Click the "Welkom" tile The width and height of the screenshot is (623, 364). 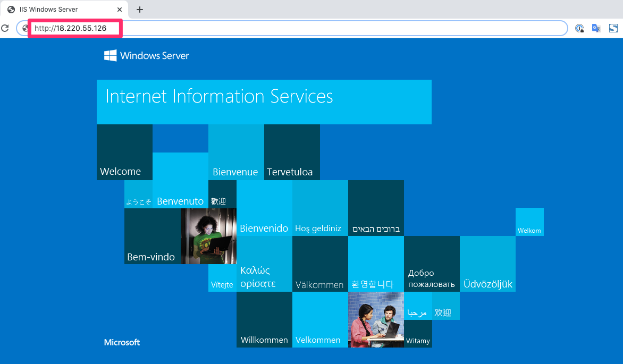tap(529, 222)
